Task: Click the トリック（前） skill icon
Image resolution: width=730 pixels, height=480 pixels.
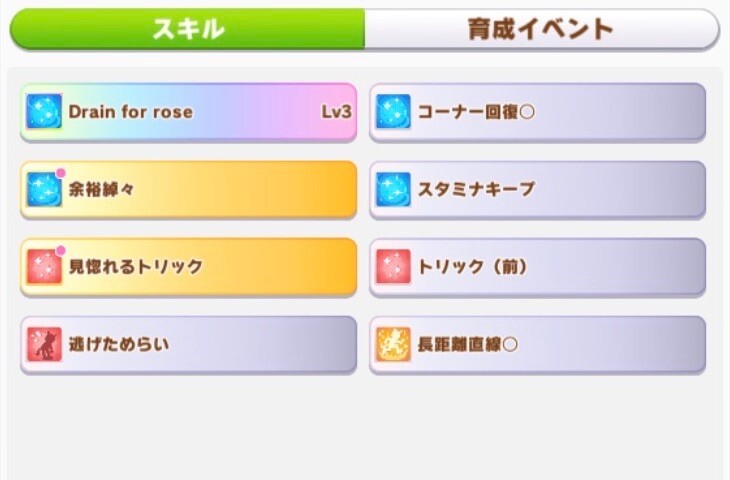Action: (393, 267)
